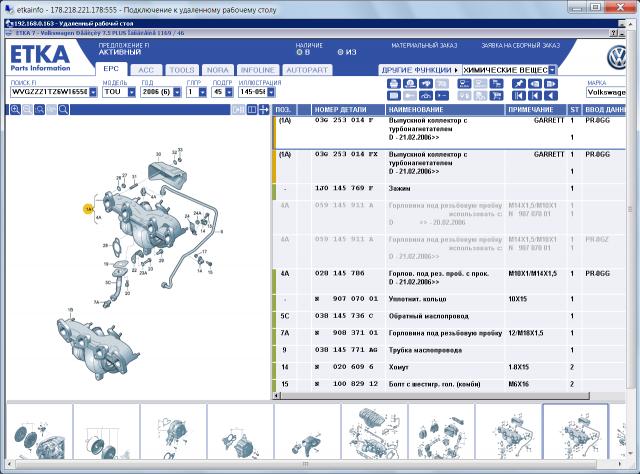Open the ГЛГР dropdown
This screenshot has height=474, width=640.
click(x=202, y=92)
